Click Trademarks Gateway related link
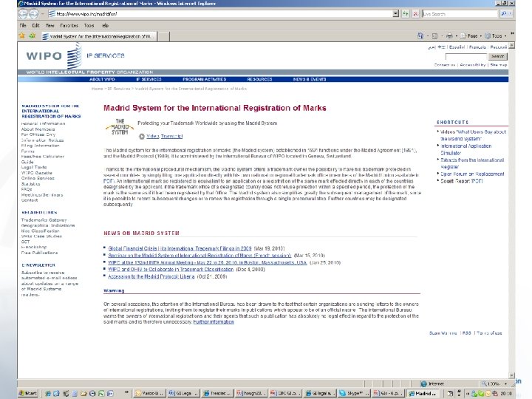 click(x=44, y=220)
